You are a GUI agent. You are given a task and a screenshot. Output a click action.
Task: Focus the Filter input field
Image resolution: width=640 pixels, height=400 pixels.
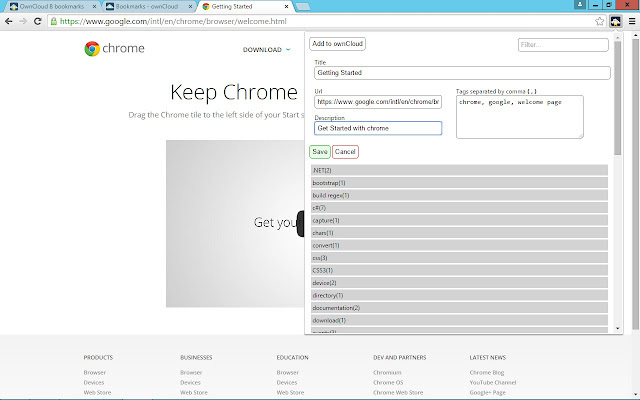pyautogui.click(x=563, y=45)
